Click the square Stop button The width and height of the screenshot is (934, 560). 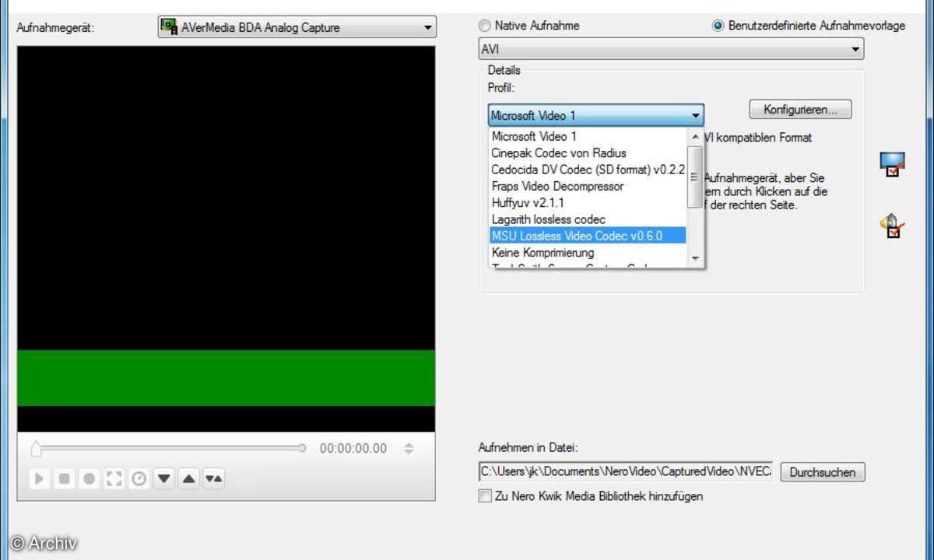tap(64, 479)
